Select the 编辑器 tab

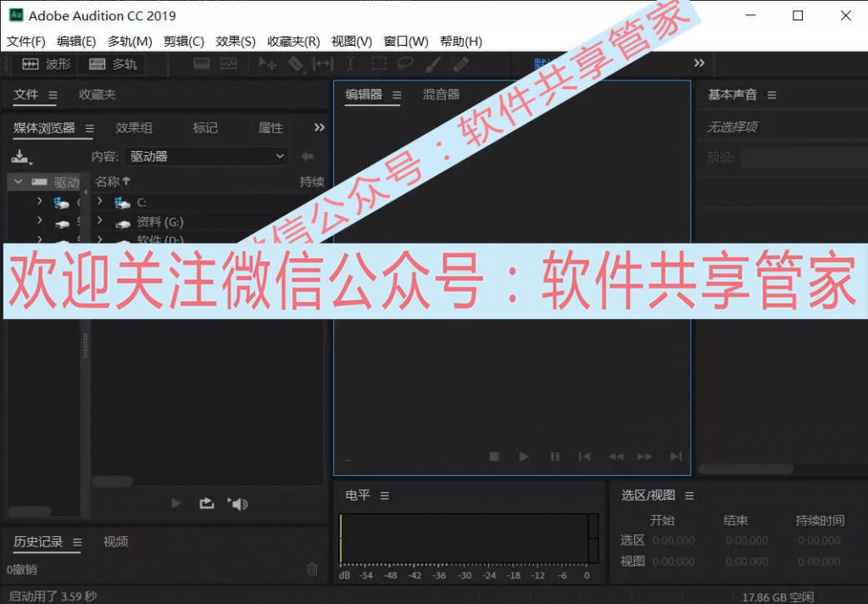click(364, 95)
